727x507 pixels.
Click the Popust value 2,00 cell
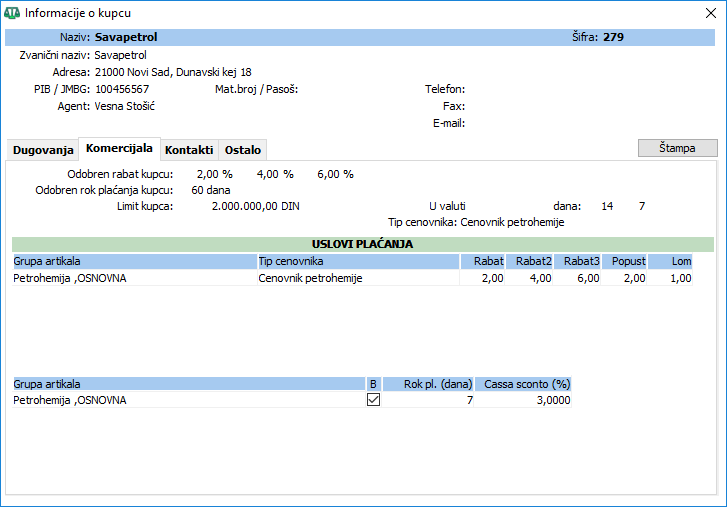(624, 278)
